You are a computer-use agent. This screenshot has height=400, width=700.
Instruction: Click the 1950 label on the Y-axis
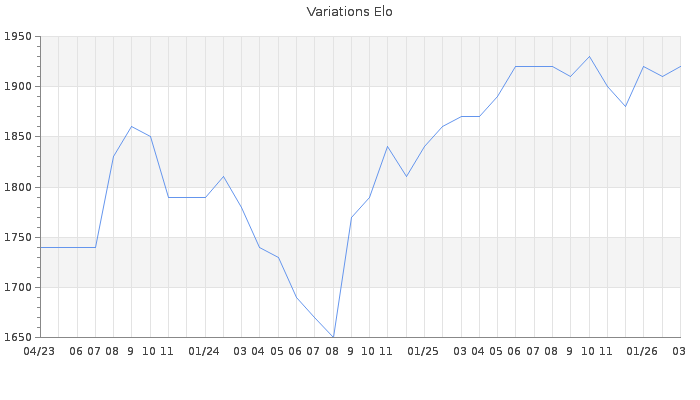tap(19, 37)
